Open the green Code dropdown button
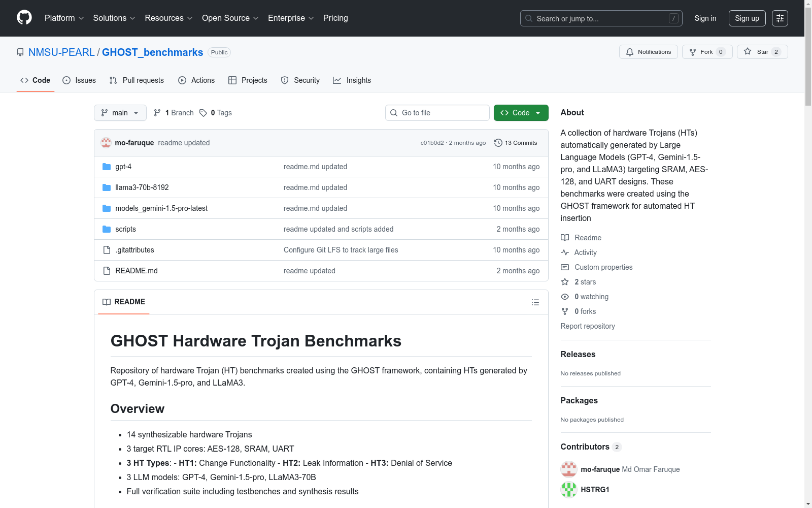The image size is (812, 508). 521,113
